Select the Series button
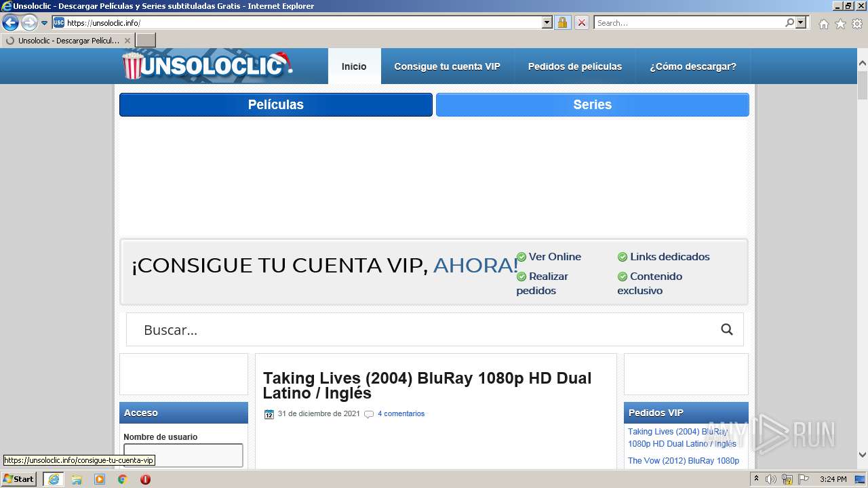The image size is (868, 488). click(593, 104)
